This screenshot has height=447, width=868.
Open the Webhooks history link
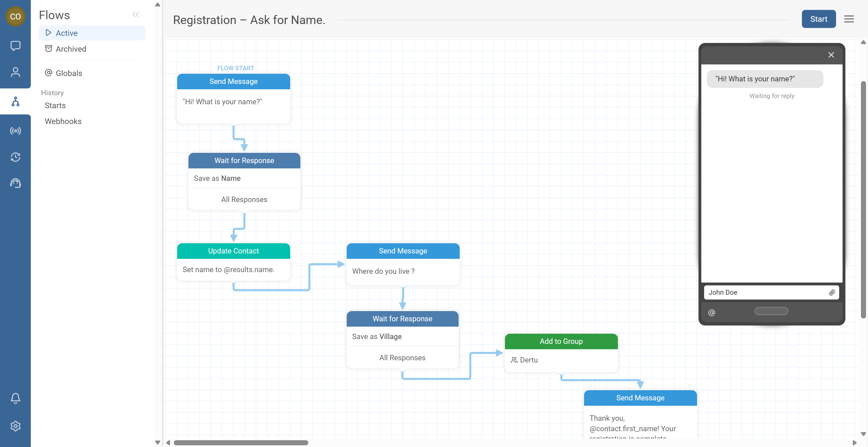tap(63, 121)
